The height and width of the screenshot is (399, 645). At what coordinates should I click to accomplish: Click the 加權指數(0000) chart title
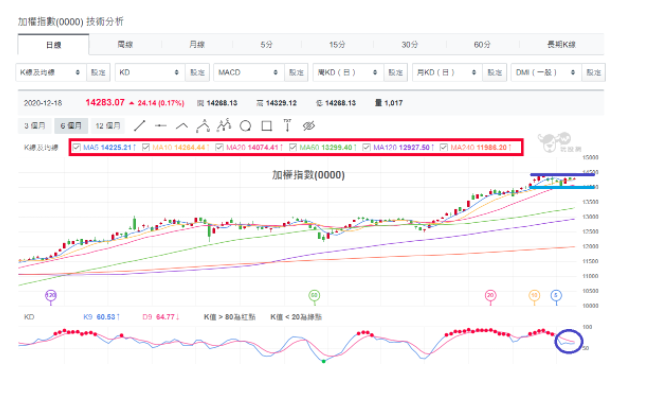pyautogui.click(x=309, y=175)
